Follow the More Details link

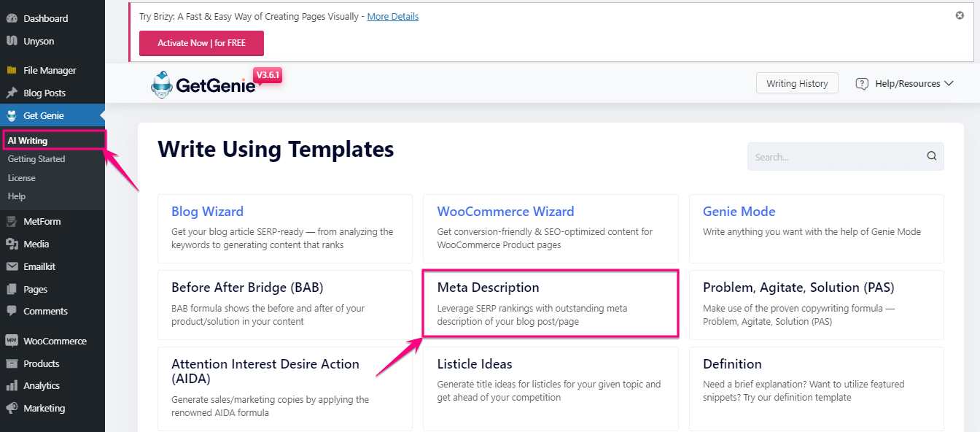click(393, 16)
